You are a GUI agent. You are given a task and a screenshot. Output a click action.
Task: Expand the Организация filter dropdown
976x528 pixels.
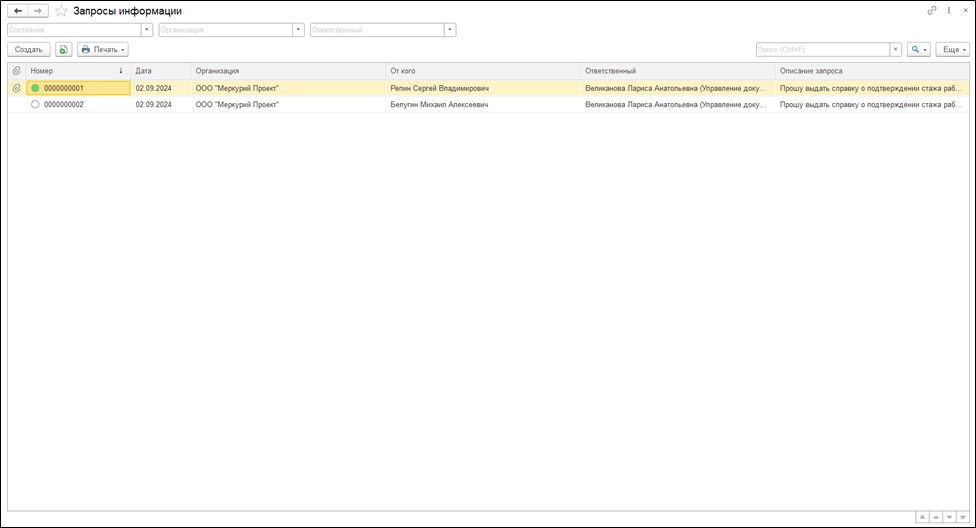click(299, 30)
